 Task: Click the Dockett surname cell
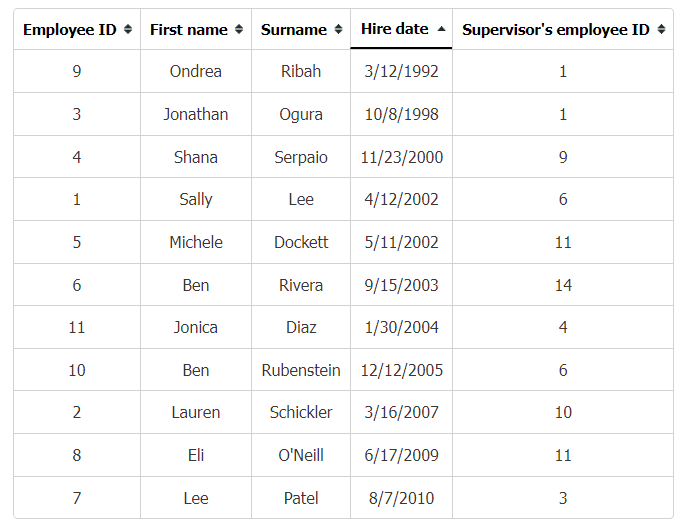[301, 242]
